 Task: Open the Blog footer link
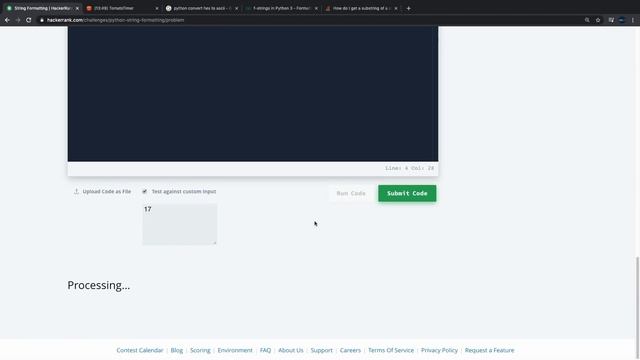pos(177,350)
